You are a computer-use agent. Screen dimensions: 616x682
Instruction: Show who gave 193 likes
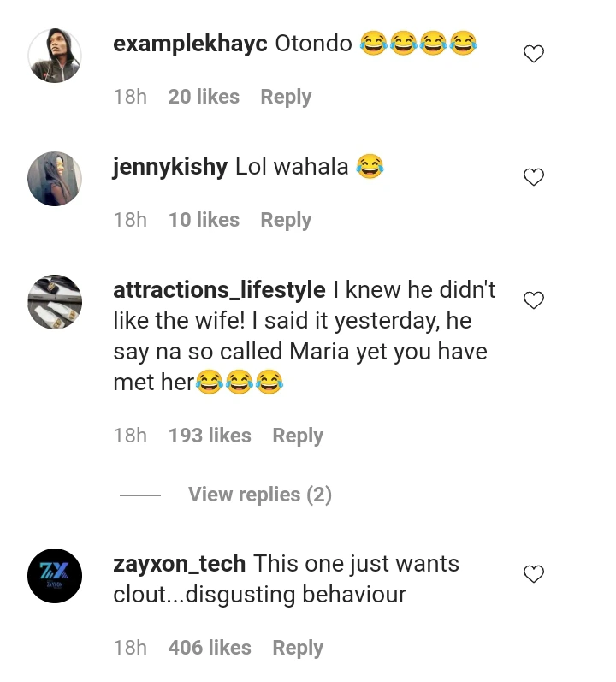click(x=210, y=436)
